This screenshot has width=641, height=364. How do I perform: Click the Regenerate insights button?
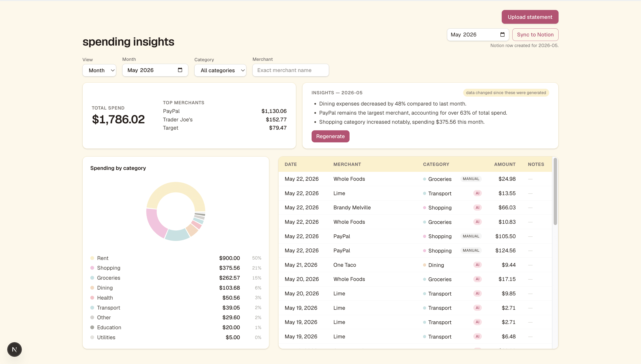coord(330,136)
